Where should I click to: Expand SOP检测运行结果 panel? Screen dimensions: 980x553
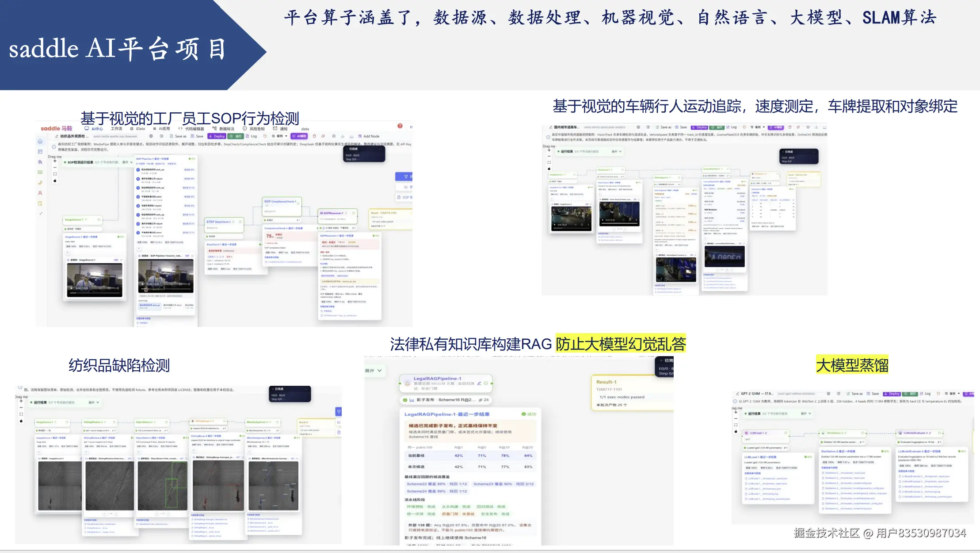point(127,162)
